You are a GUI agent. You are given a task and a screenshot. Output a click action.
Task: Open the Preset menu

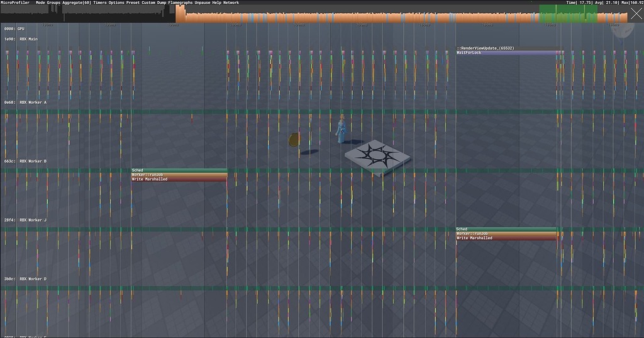click(133, 3)
